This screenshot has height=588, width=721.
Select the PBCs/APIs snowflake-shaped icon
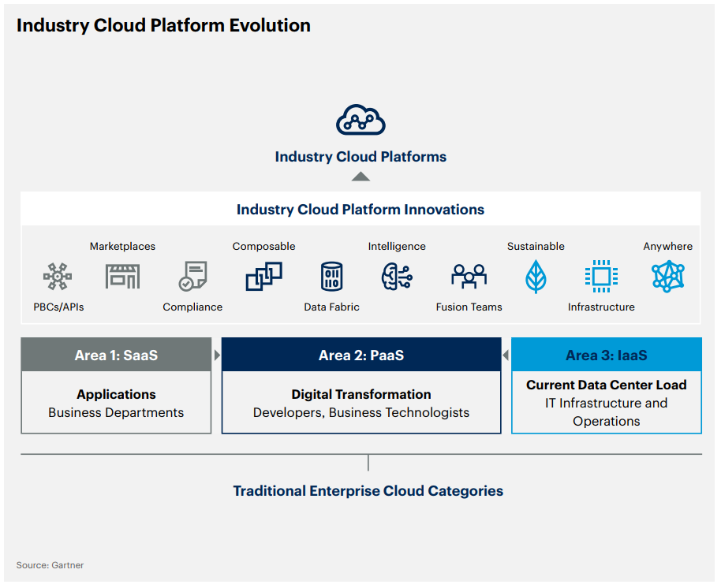coord(58,276)
